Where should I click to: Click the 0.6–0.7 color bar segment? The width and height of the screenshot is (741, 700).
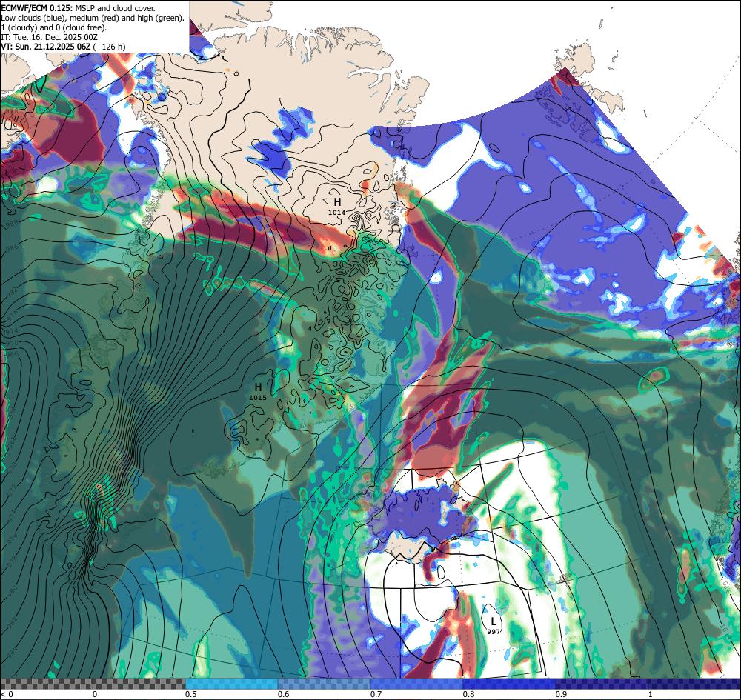pyautogui.click(x=325, y=684)
